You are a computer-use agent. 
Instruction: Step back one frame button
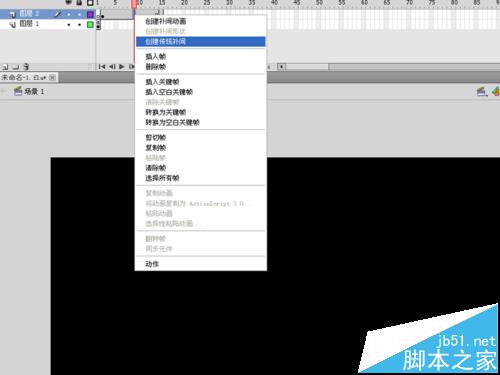pos(112,67)
